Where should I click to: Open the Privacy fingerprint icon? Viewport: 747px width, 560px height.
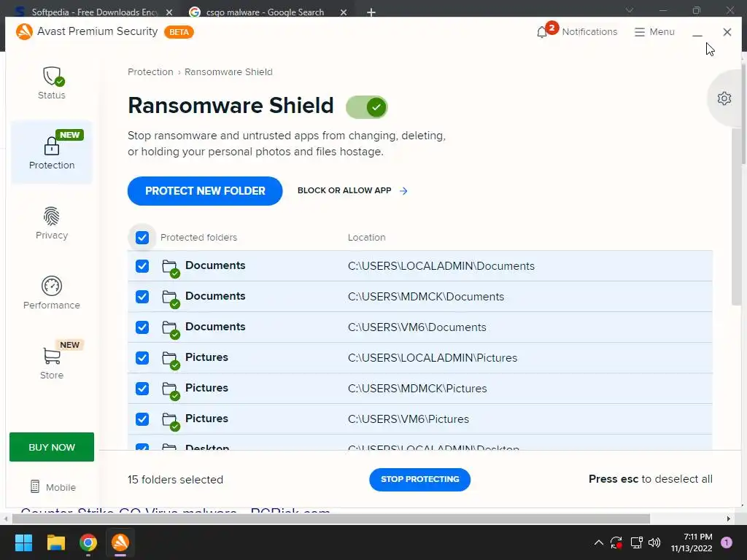pyautogui.click(x=52, y=216)
